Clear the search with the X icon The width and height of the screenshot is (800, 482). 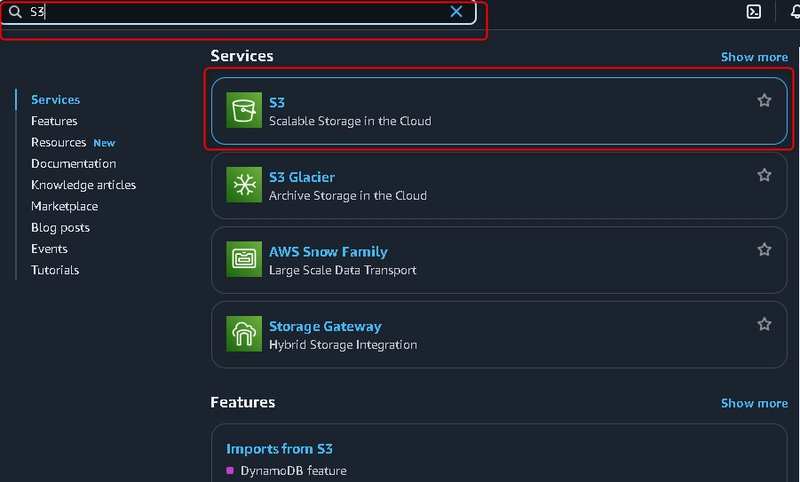click(456, 12)
